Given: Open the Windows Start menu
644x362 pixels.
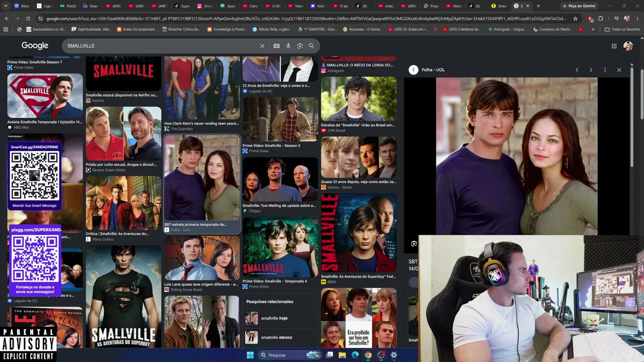Looking at the screenshot, I should 250,355.
